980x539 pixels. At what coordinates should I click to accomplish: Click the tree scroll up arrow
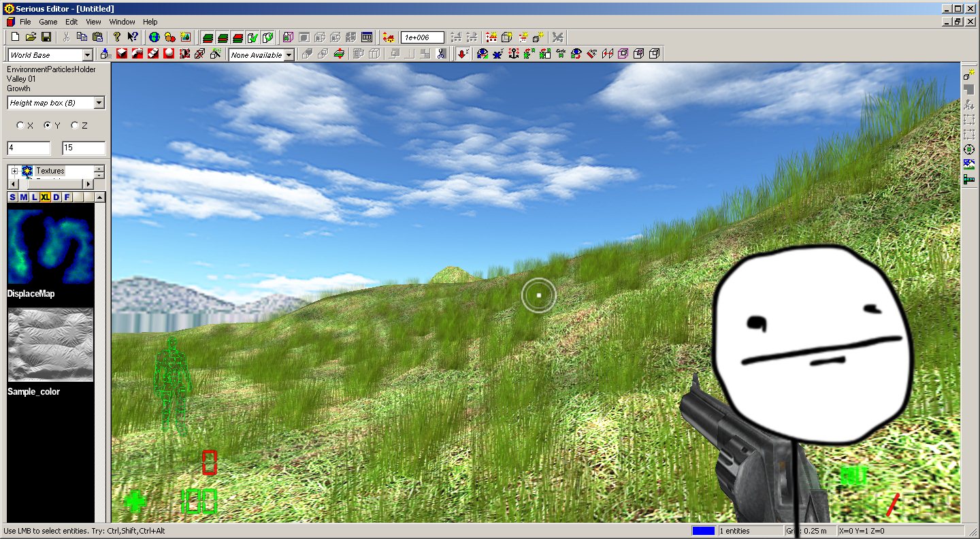click(99, 169)
